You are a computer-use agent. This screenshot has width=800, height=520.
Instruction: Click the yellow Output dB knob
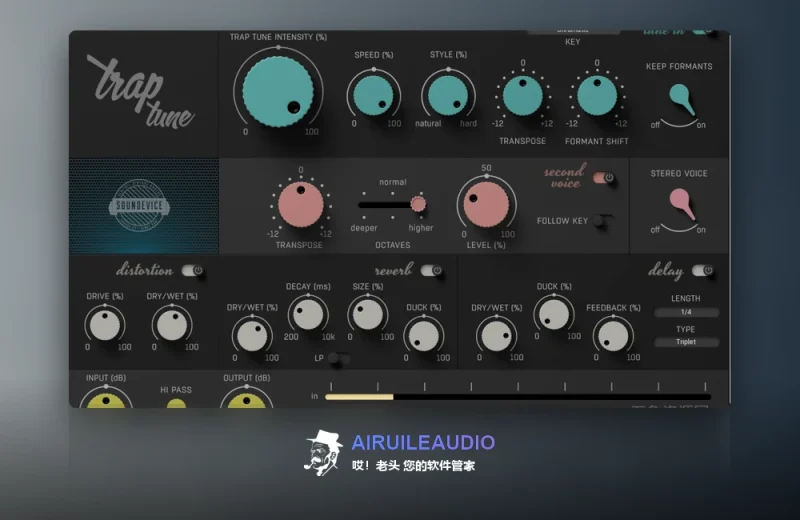coord(246,401)
